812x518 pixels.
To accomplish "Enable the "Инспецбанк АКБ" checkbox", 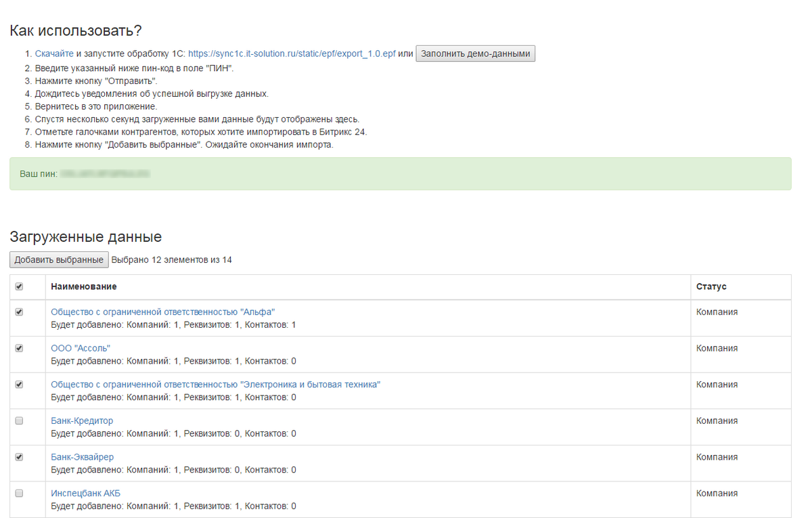I will point(19,494).
